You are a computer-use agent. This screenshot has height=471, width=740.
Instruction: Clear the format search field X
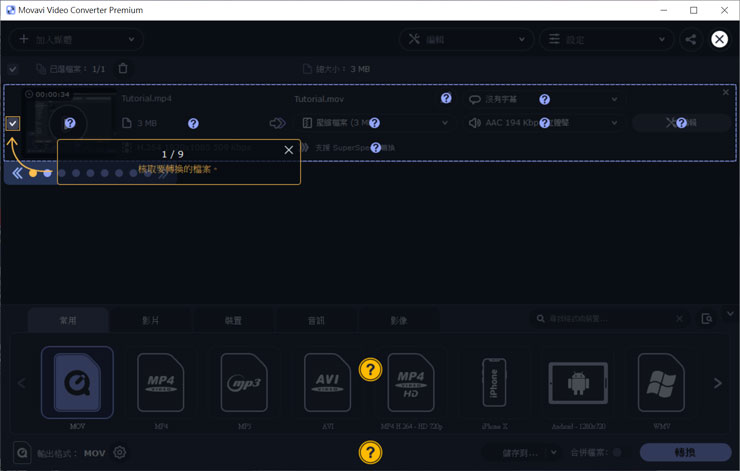[680, 319]
